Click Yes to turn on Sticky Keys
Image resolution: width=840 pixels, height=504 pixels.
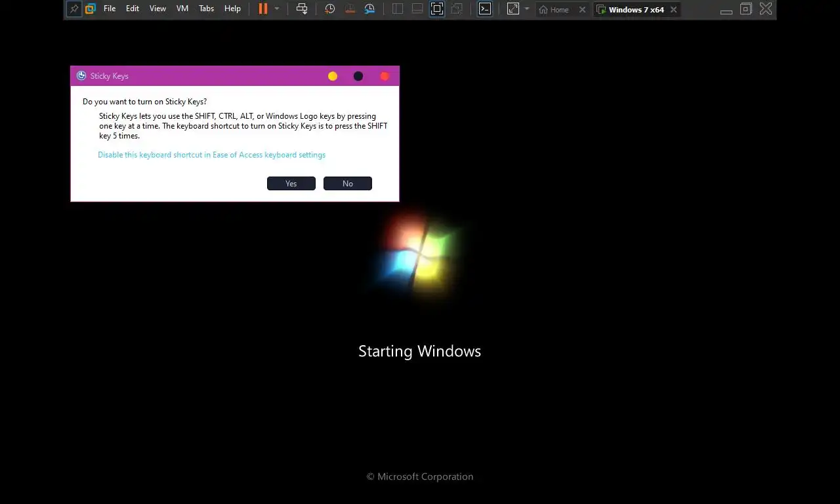[x=291, y=184]
